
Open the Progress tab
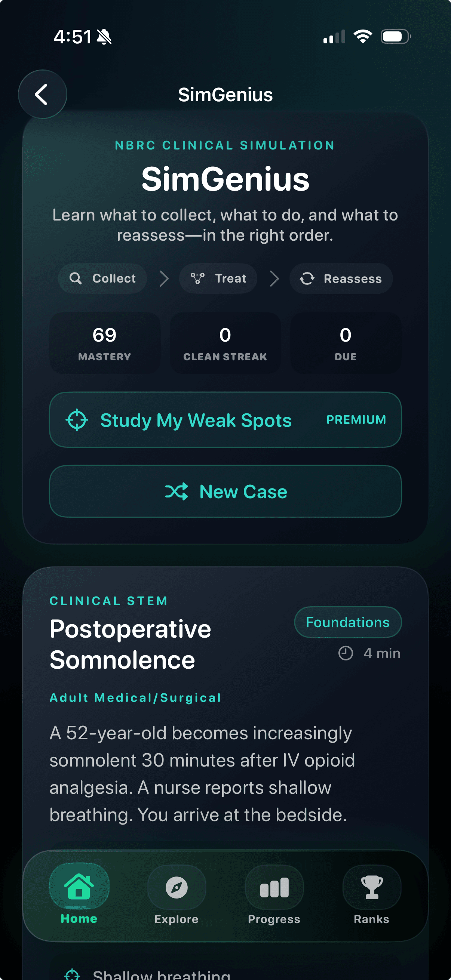[274, 894]
